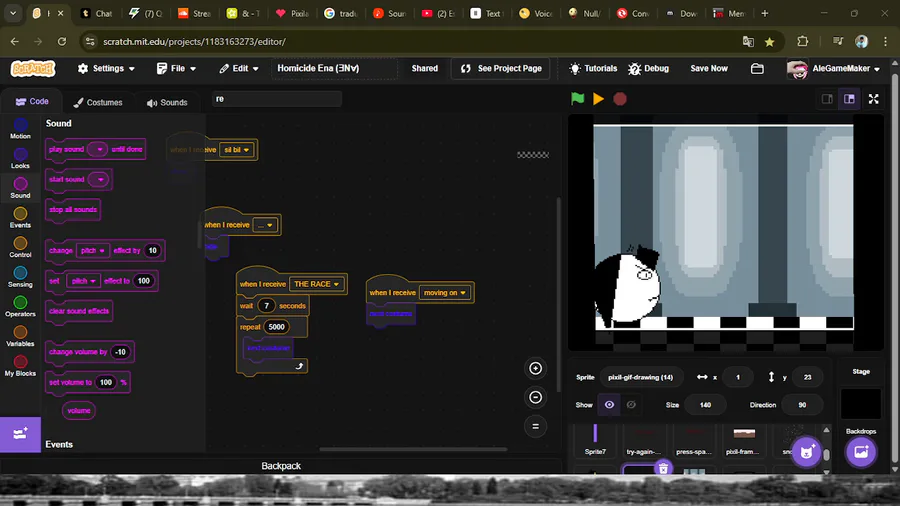The width and height of the screenshot is (900, 506).
Task: Open the Edit menu
Action: pos(239,68)
